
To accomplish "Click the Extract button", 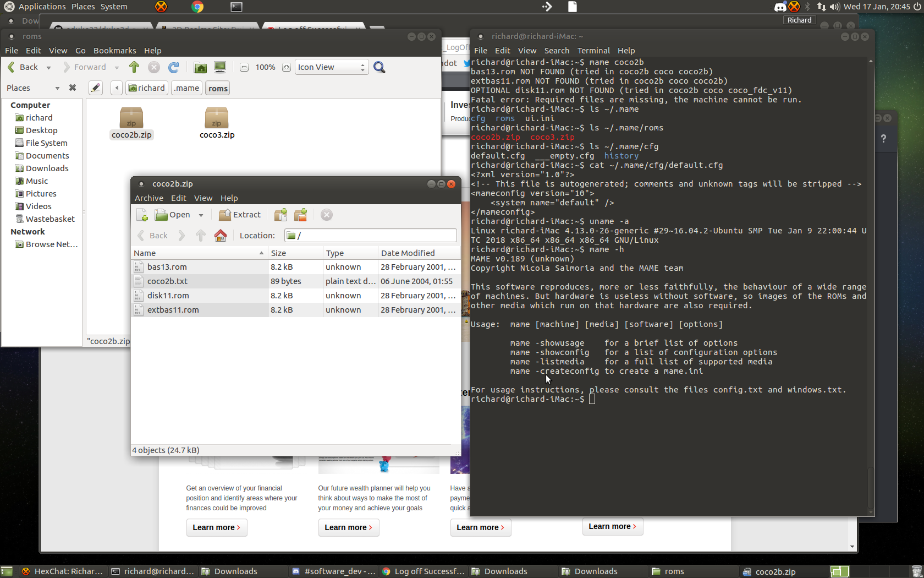I will [240, 215].
